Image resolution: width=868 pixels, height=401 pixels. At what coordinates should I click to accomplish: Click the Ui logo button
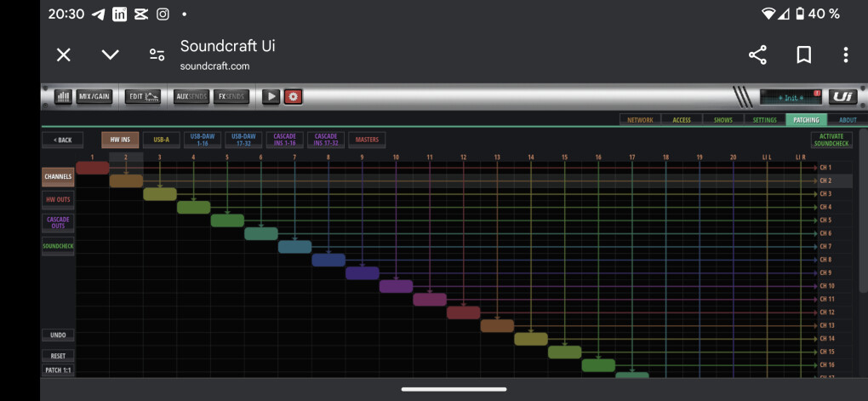842,97
